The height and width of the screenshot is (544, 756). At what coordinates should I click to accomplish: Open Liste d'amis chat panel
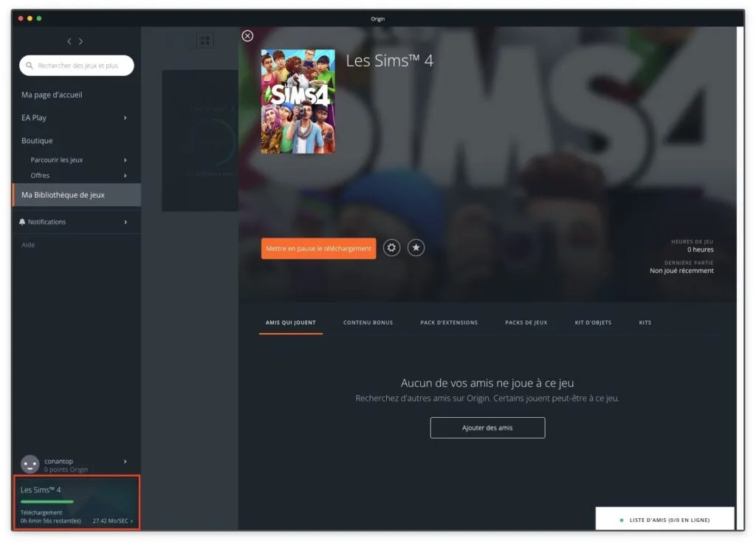pos(665,519)
